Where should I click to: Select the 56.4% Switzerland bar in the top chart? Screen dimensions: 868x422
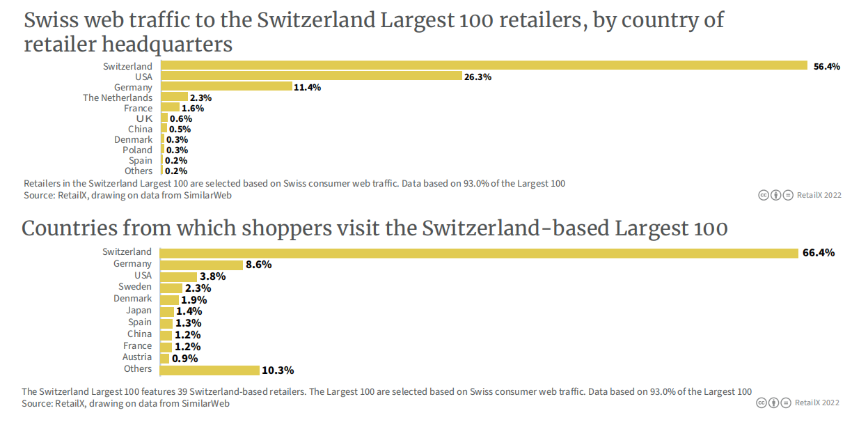(484, 66)
